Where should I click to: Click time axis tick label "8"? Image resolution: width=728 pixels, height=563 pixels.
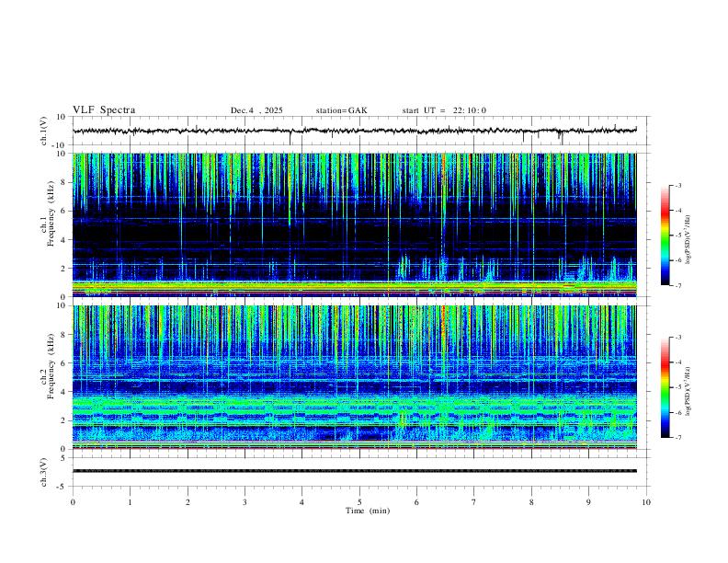[x=531, y=502]
